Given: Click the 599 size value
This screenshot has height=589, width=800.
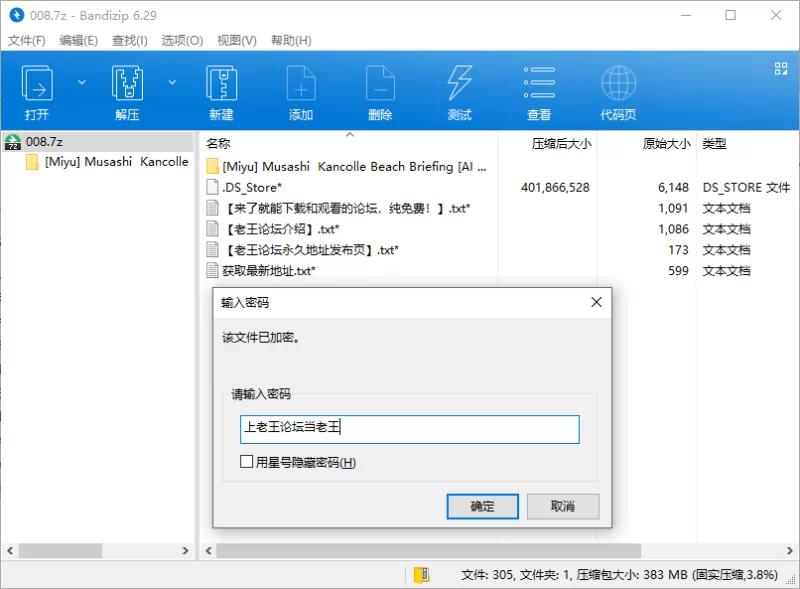Looking at the screenshot, I should click(678, 271).
